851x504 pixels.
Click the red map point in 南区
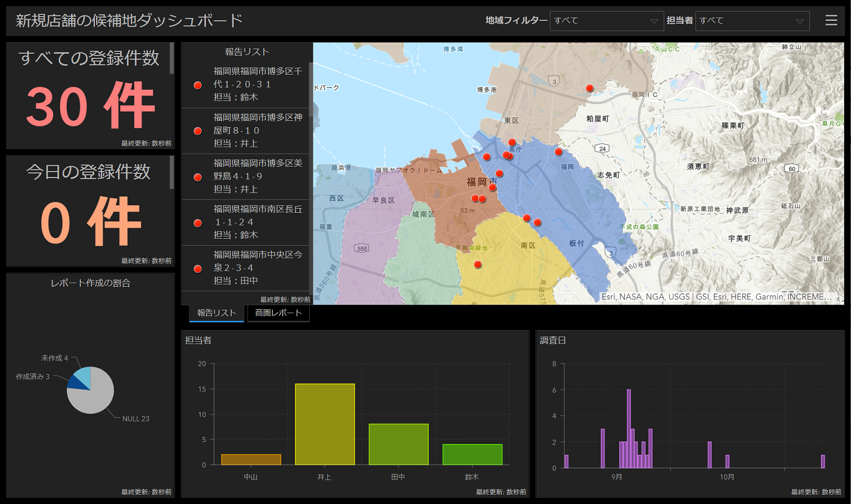pyautogui.click(x=478, y=265)
